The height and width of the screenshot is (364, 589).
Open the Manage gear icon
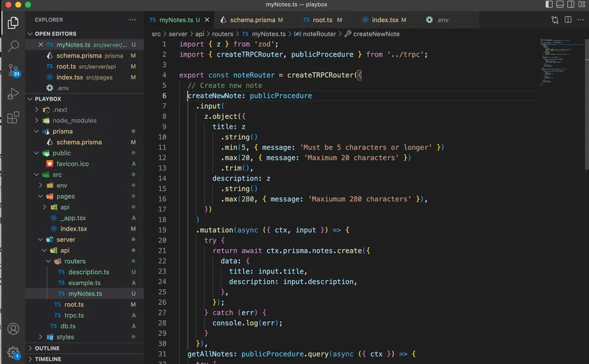point(13,352)
